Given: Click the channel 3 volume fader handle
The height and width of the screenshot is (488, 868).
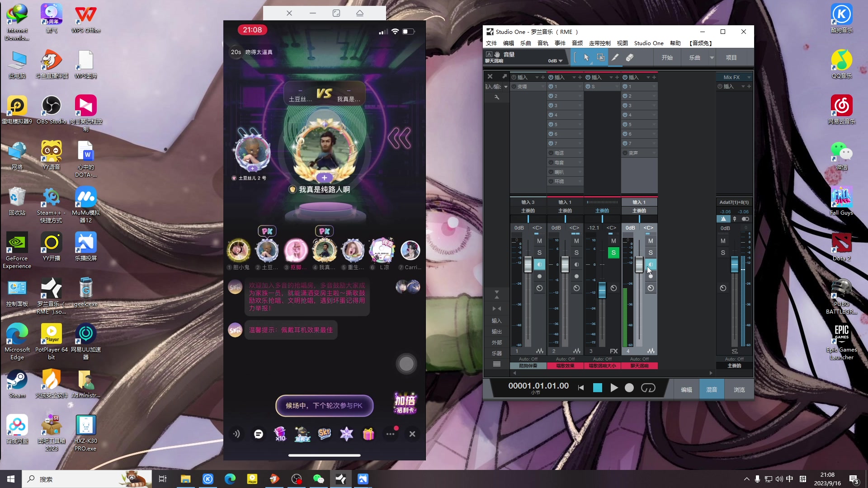Looking at the screenshot, I should point(602,290).
